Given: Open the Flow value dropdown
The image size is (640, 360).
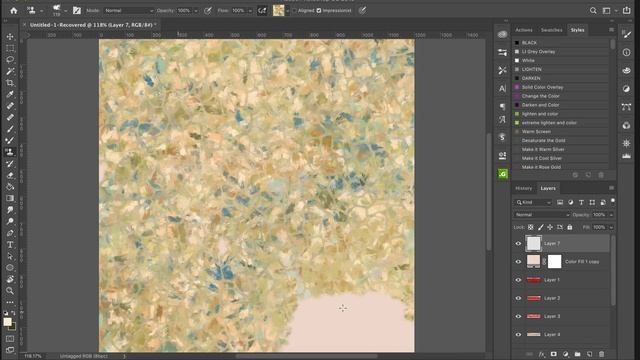Looking at the screenshot, I should [x=250, y=11].
